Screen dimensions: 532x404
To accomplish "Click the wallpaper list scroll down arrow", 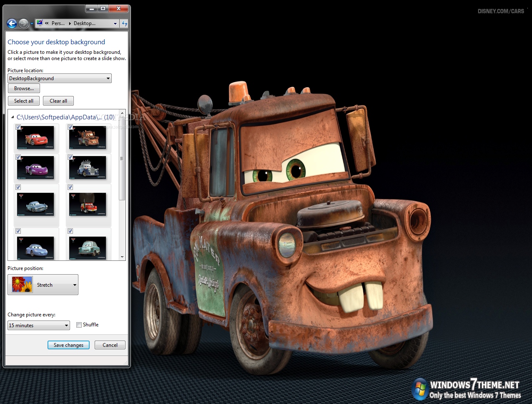I will (122, 257).
